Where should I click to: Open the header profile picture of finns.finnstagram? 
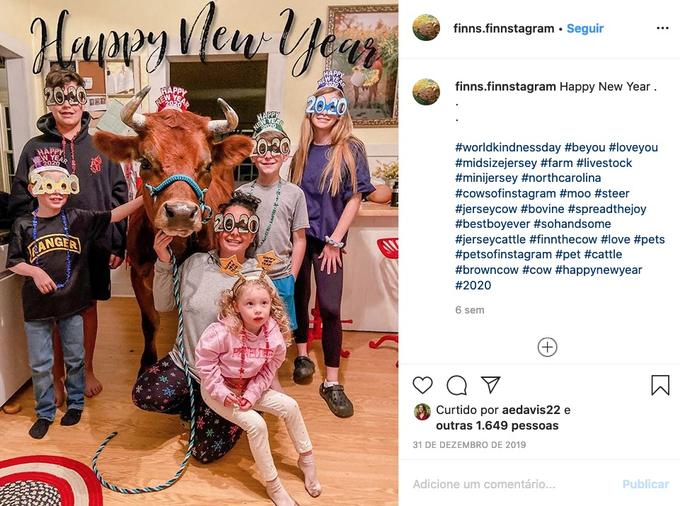[x=426, y=28]
